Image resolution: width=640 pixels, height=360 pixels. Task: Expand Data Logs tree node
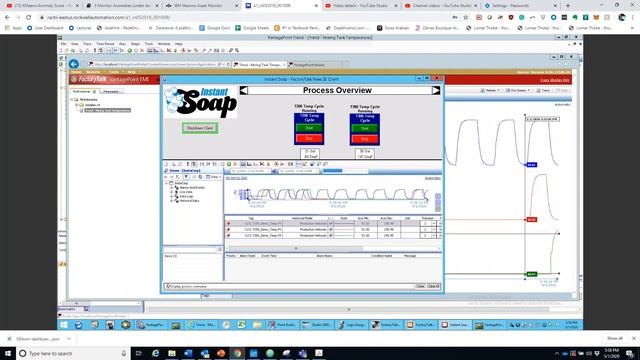point(172,196)
